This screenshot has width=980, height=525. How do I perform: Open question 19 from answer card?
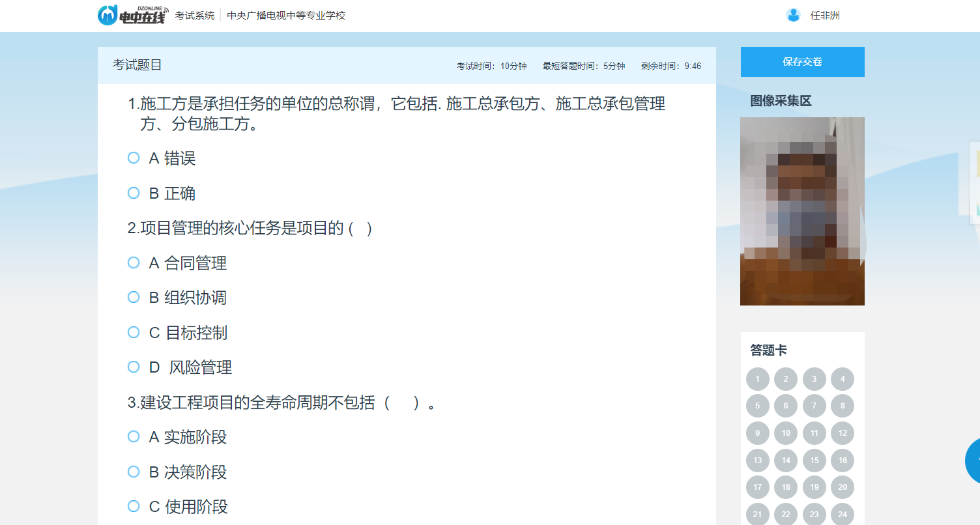tap(814, 487)
